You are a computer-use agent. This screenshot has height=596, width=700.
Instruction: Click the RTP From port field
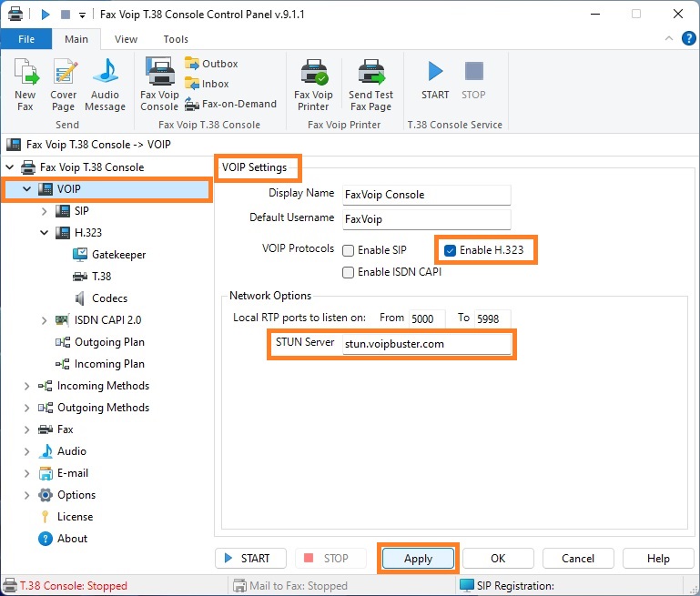[427, 319]
